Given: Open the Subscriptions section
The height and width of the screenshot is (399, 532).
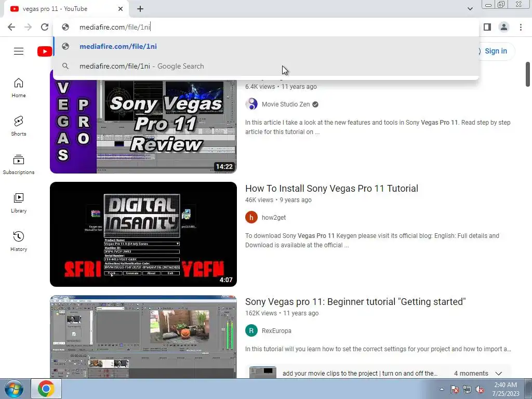Looking at the screenshot, I should 19,165.
